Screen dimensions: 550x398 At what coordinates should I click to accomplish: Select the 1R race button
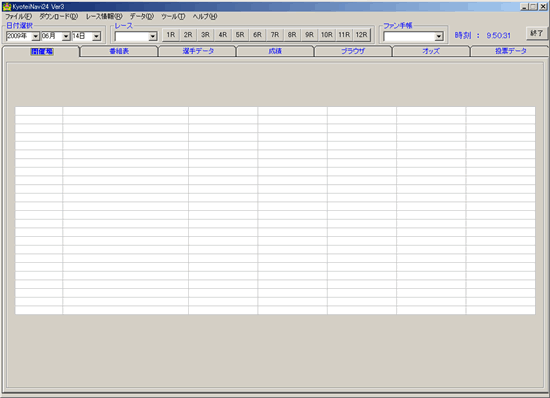170,35
